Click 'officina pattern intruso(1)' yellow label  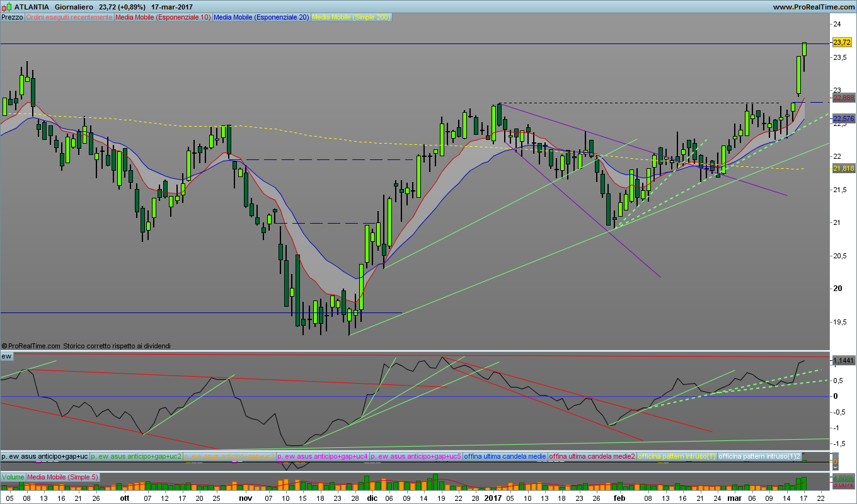(677, 456)
